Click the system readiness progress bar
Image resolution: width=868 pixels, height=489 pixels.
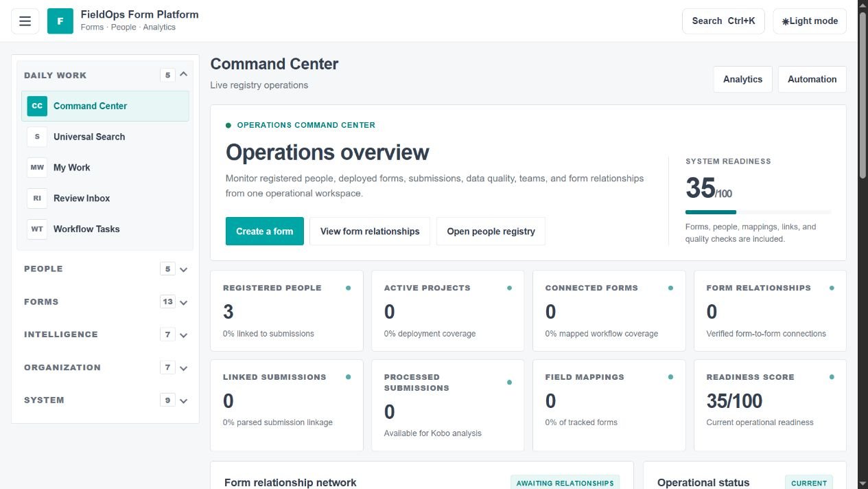click(758, 212)
